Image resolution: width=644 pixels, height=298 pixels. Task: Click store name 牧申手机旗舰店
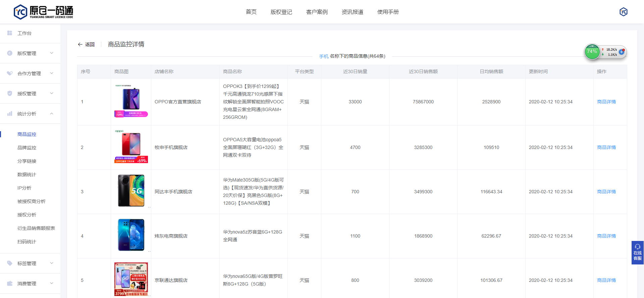click(171, 147)
